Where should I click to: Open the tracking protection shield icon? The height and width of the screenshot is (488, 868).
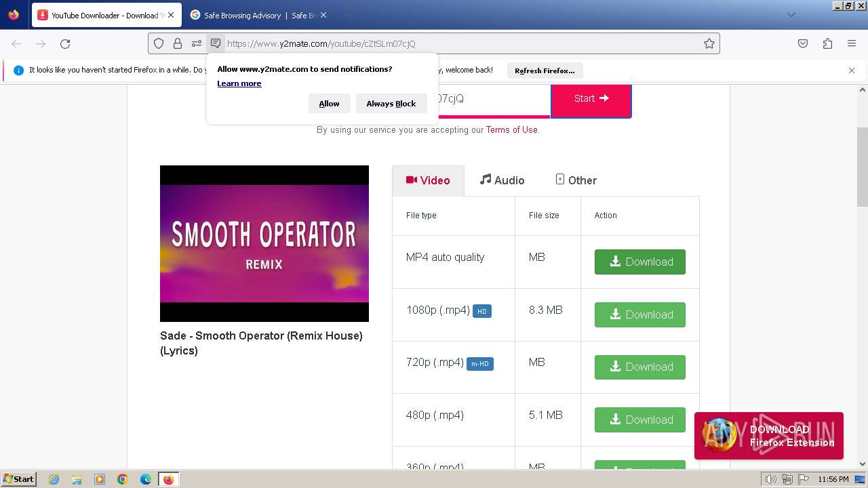tap(159, 43)
